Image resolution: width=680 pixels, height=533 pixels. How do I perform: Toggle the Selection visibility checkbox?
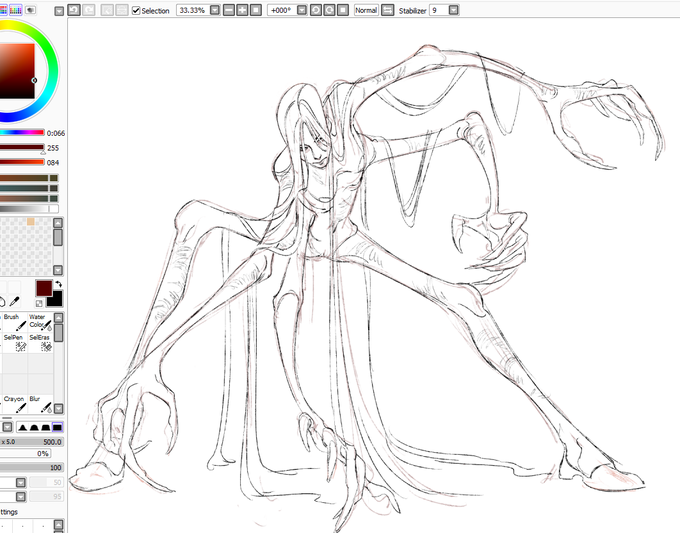coord(136,10)
